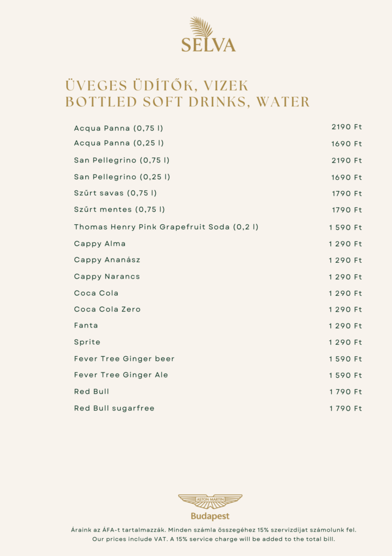
Task: Click the Sprite menu entry
Action: click(87, 342)
